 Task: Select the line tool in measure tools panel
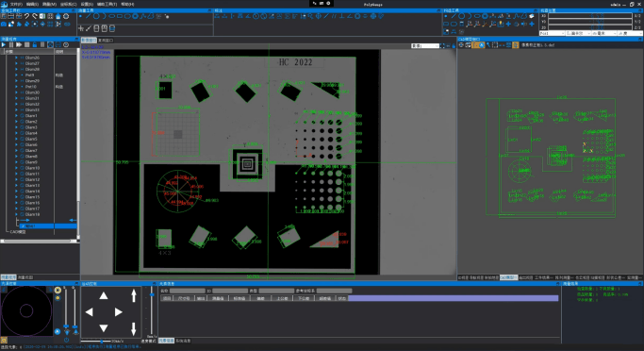[x=89, y=16]
